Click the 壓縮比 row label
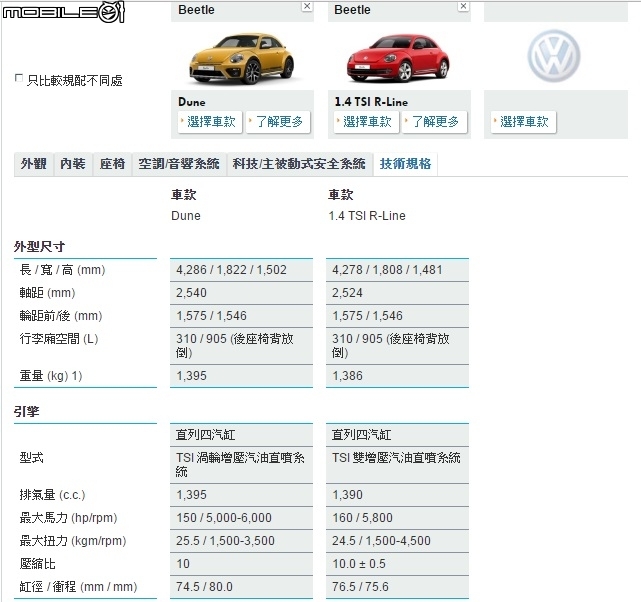Image resolution: width=641 pixels, height=602 pixels. click(x=37, y=564)
